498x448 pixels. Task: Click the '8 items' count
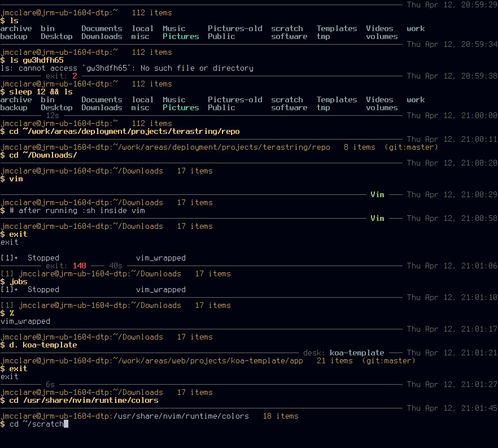pos(359,147)
